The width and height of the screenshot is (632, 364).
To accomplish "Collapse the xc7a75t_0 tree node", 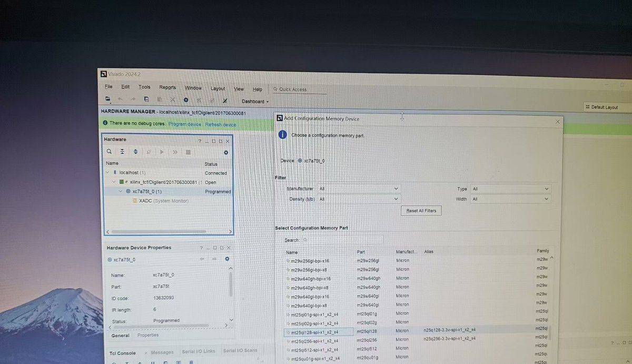I will (x=121, y=191).
